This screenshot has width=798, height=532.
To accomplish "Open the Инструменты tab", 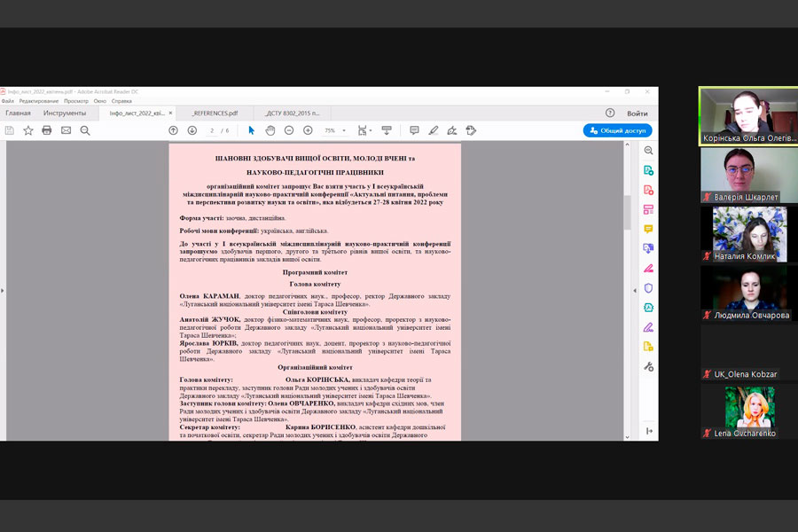I will click(x=65, y=113).
